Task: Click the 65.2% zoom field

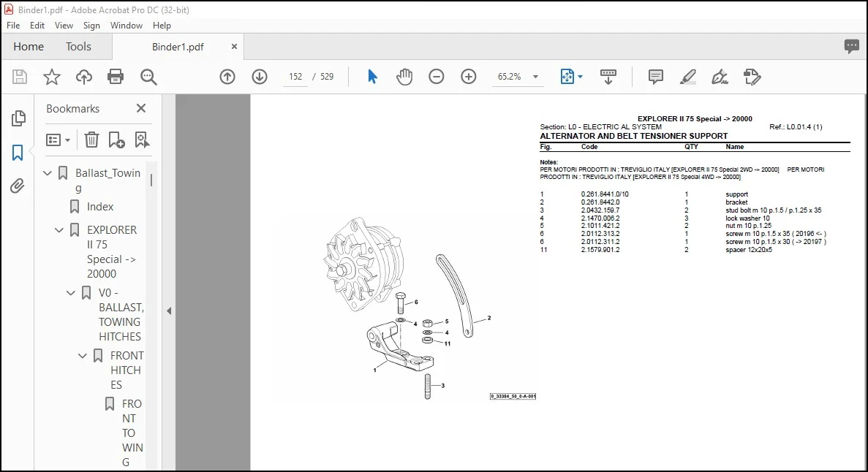Action: point(509,77)
